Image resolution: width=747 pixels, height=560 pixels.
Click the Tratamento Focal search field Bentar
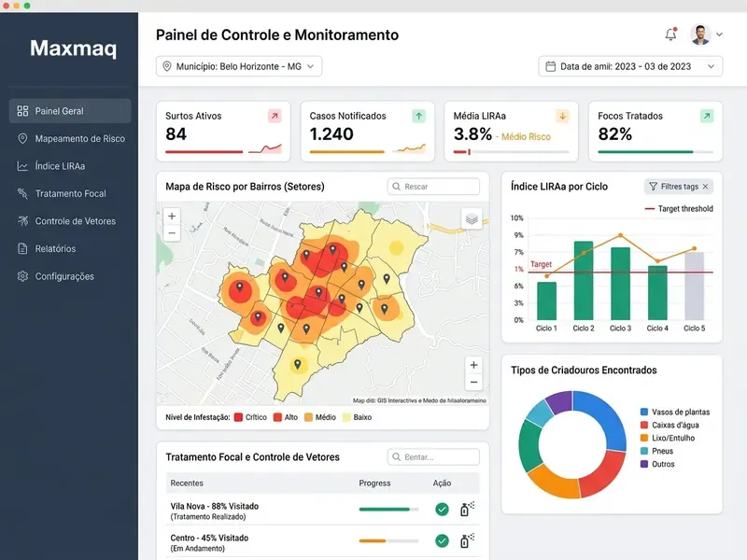pos(433,457)
